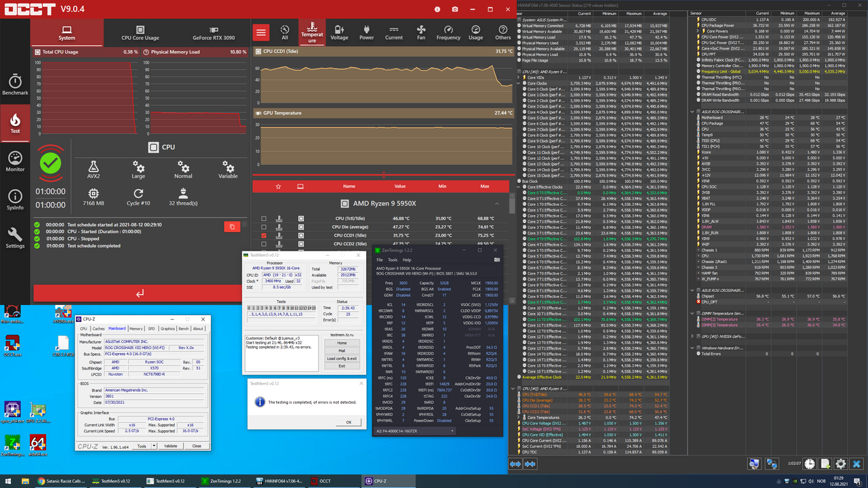Viewport: 868px width, 488px height.
Task: Uncheck the CPU CCD1 (Tdie) sensor checkbox
Action: coord(264,235)
